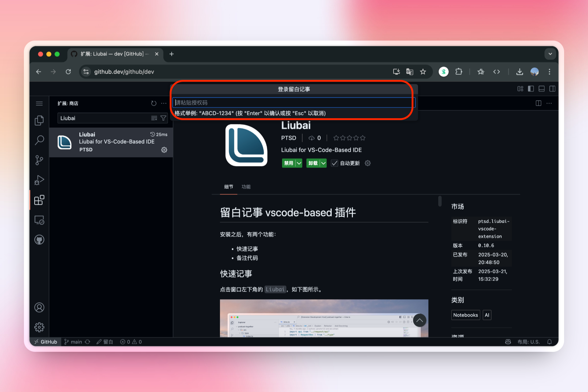The width and height of the screenshot is (588, 392).
Task: Open the browser extensions puzzle icon
Action: [459, 72]
